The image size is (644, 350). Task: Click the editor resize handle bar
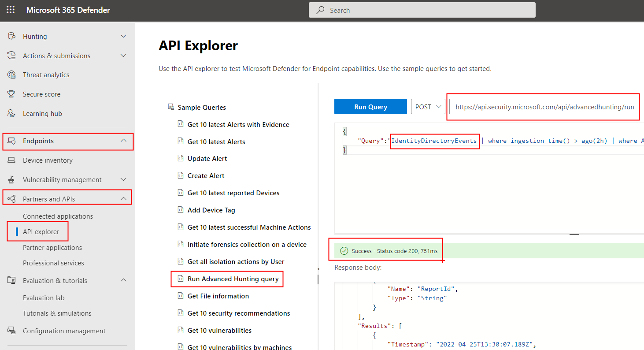pyautogui.click(x=574, y=235)
